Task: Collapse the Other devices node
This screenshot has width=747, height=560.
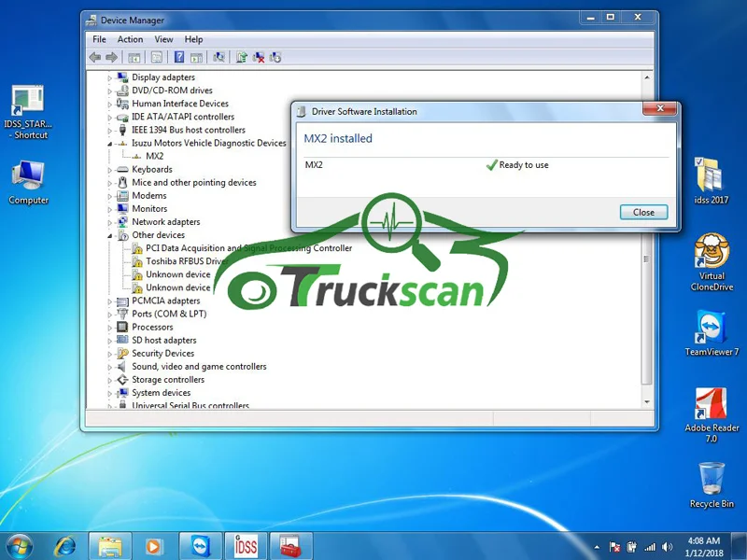Action: coord(109,235)
